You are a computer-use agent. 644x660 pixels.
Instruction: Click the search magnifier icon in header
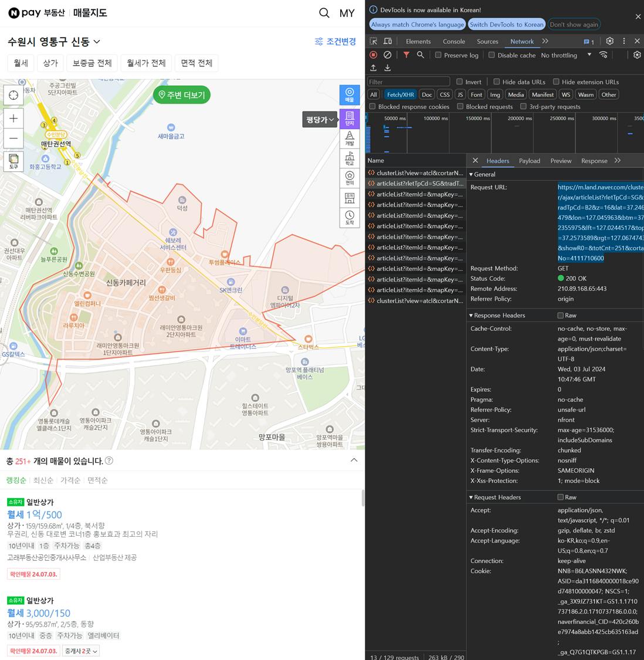(324, 13)
